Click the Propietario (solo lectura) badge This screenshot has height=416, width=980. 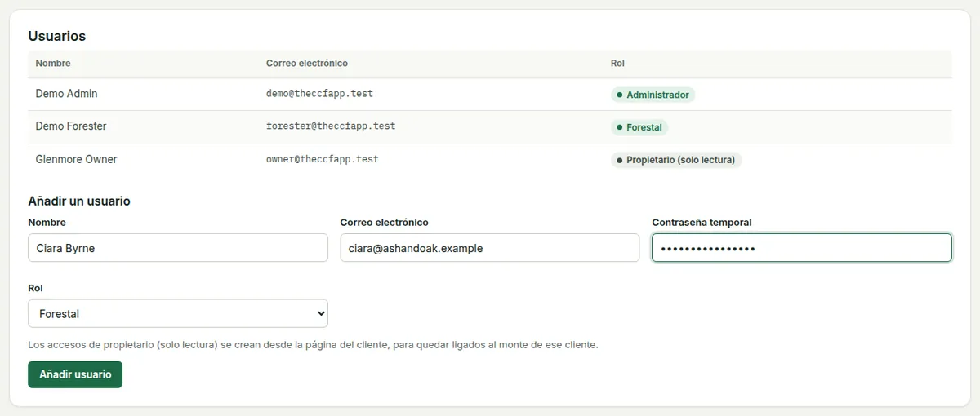click(x=675, y=160)
